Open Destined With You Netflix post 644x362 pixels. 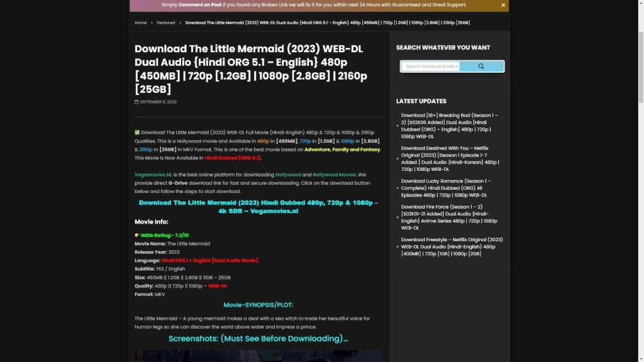click(450, 158)
